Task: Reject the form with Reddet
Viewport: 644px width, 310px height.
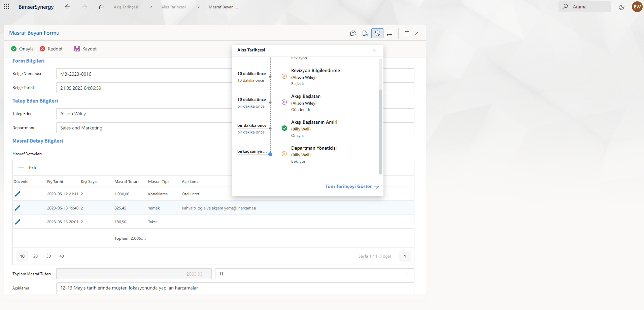Action: click(51, 49)
